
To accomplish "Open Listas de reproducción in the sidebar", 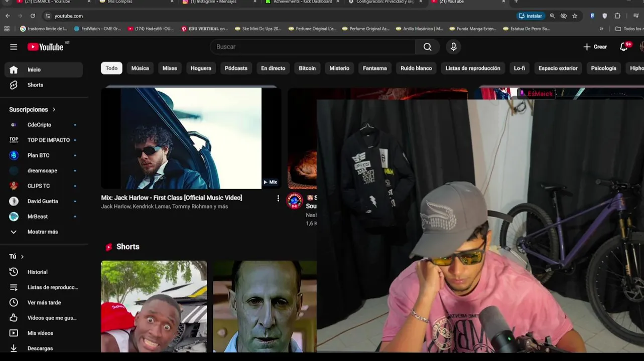I will point(44,287).
